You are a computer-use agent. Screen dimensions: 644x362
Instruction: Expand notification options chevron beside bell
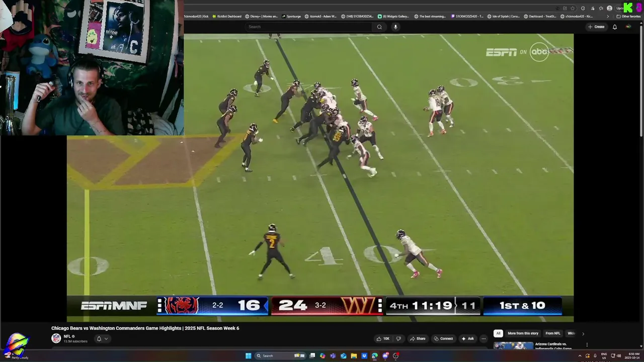(x=106, y=339)
